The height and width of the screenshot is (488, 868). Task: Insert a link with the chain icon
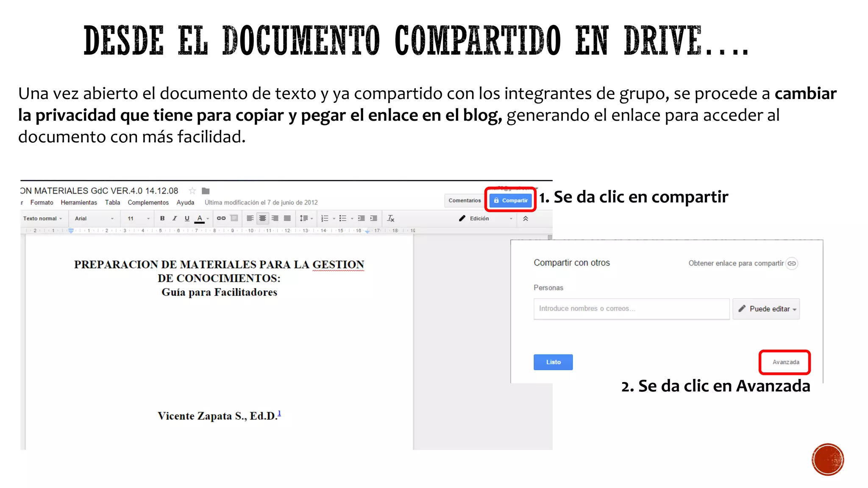(221, 219)
